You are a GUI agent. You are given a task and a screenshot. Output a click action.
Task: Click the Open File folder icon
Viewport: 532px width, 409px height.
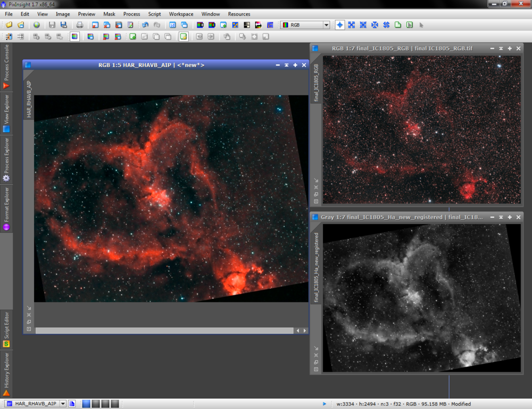[9, 25]
